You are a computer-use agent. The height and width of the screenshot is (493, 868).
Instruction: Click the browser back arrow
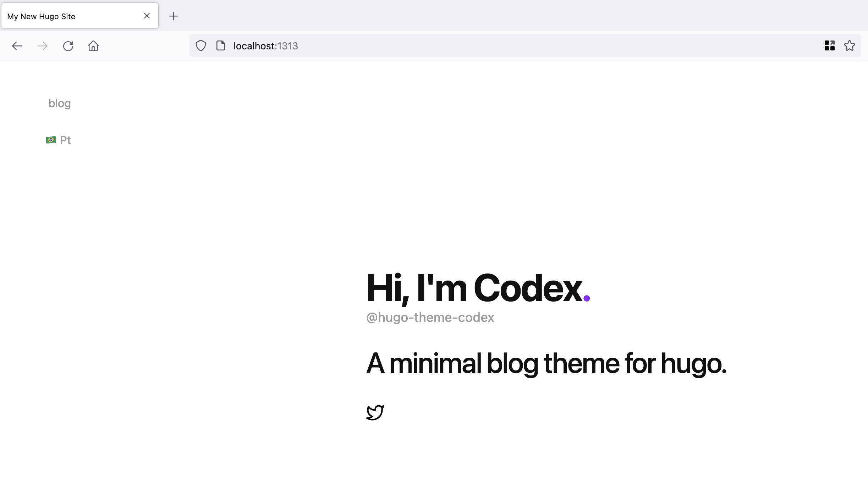coord(17,46)
